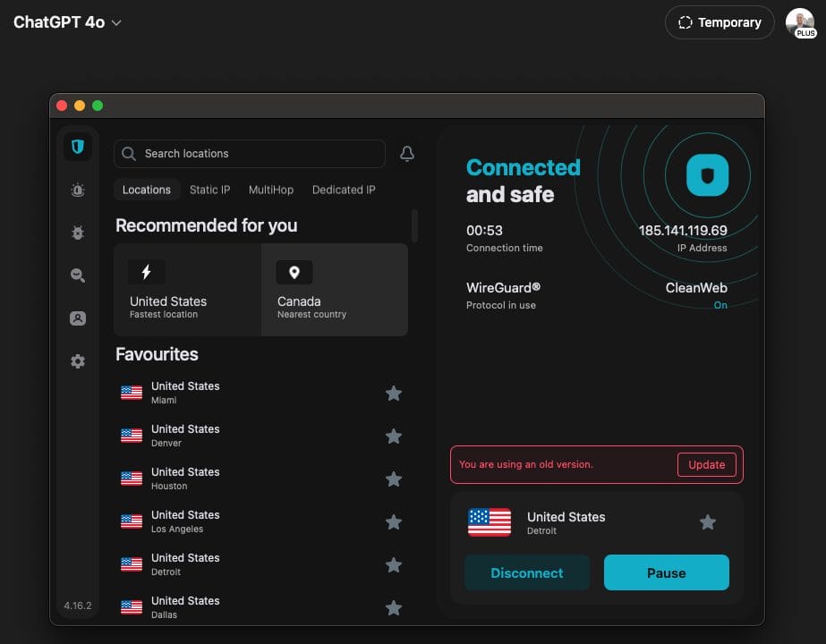Screen dimensions: 826x644
Task: Toggle the favourite star for Denver
Action: pos(394,436)
